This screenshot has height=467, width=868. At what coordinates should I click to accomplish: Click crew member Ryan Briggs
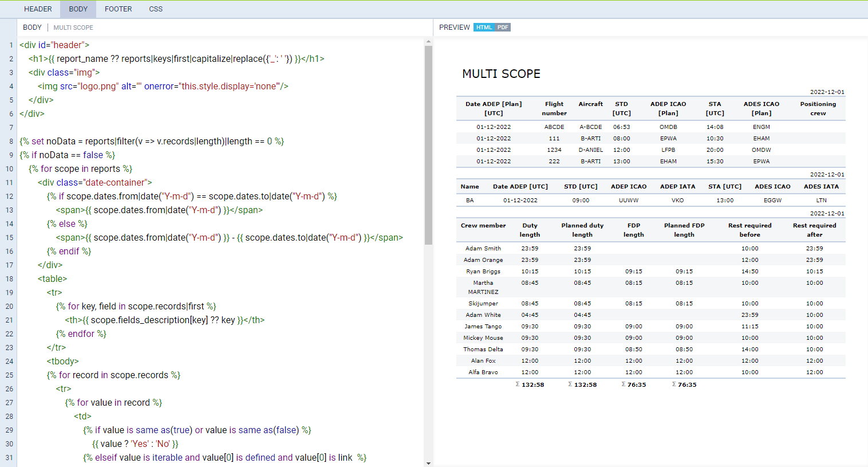coord(483,272)
